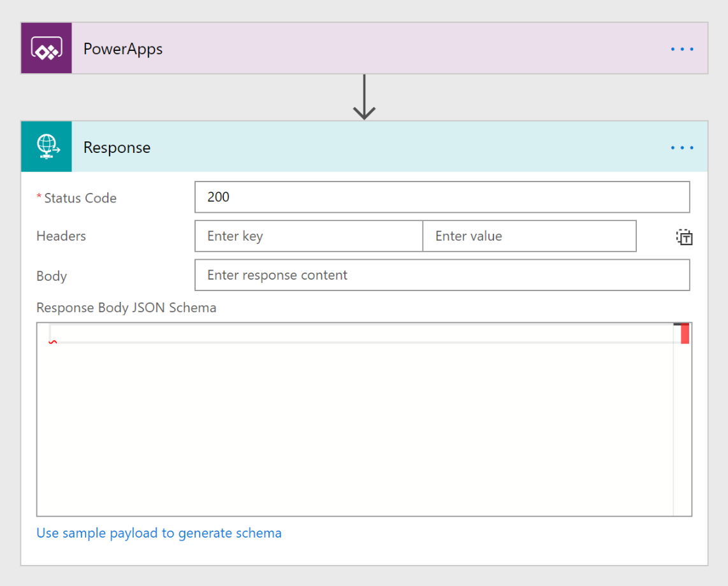
Task: Open the Response step ellipsis menu
Action: (x=681, y=148)
